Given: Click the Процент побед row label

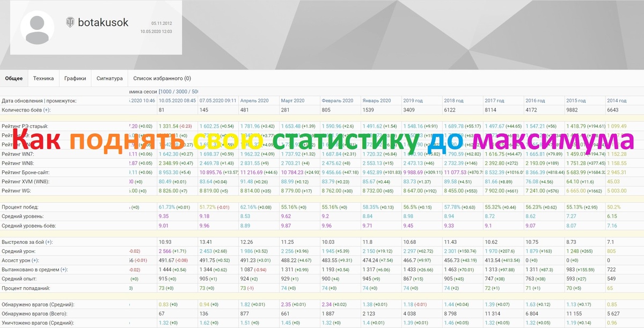Looking at the screenshot, I should pyautogui.click(x=20, y=207).
